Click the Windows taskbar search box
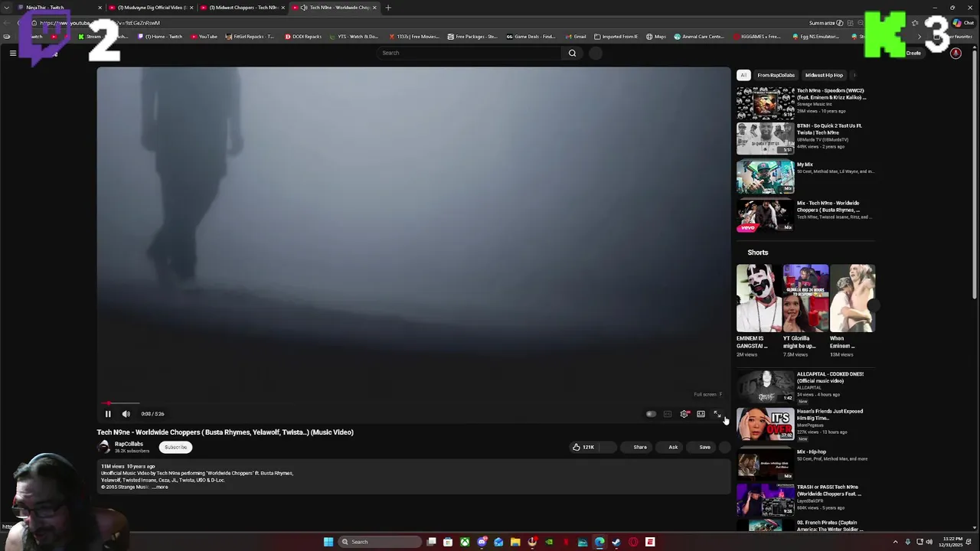 tap(381, 542)
